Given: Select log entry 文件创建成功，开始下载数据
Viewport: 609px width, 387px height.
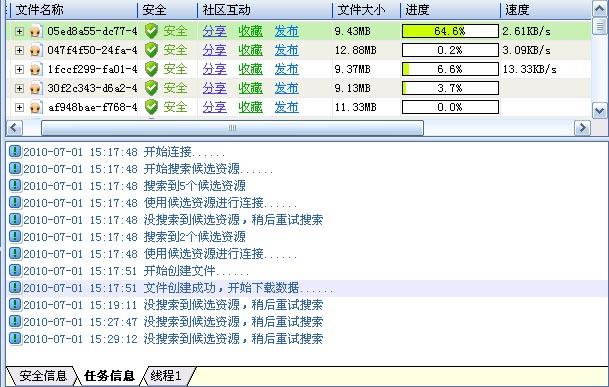Looking at the screenshot, I should coord(308,288).
